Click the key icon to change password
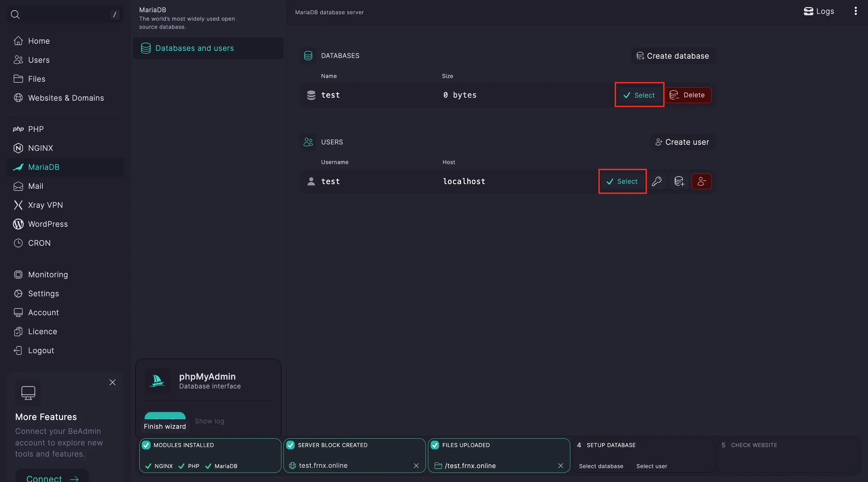 click(657, 181)
